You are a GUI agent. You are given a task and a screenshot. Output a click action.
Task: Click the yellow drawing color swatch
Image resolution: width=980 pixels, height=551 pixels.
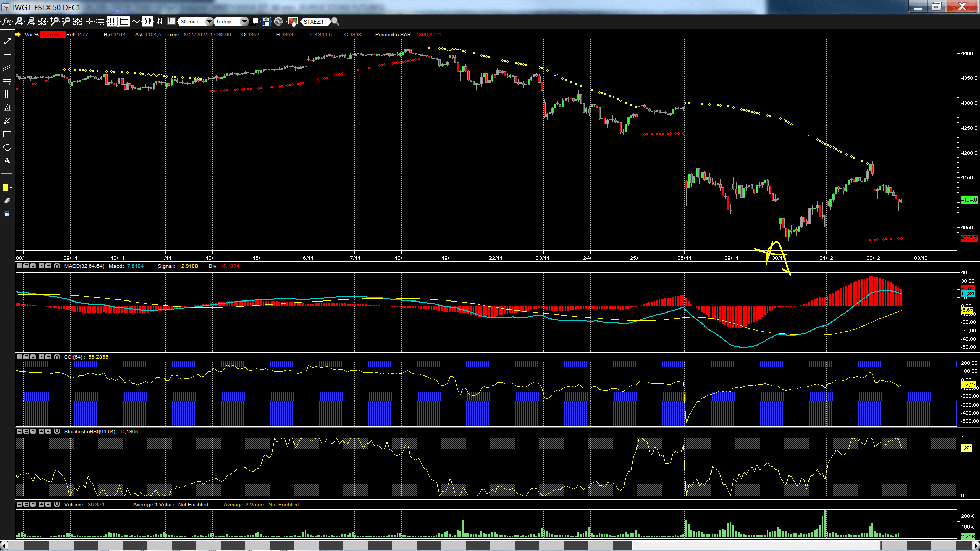(x=5, y=187)
